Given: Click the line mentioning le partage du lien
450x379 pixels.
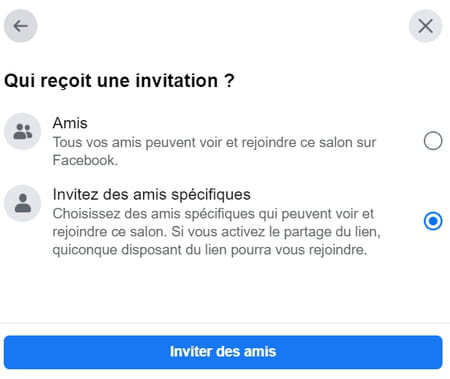Looking at the screenshot, I should click(x=216, y=232).
